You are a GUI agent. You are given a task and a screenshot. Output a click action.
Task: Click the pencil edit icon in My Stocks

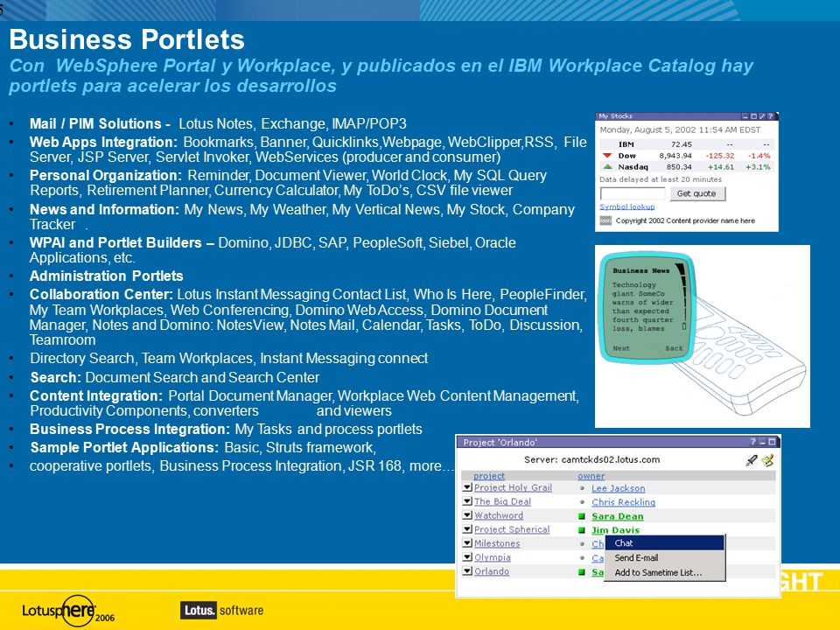tap(762, 116)
